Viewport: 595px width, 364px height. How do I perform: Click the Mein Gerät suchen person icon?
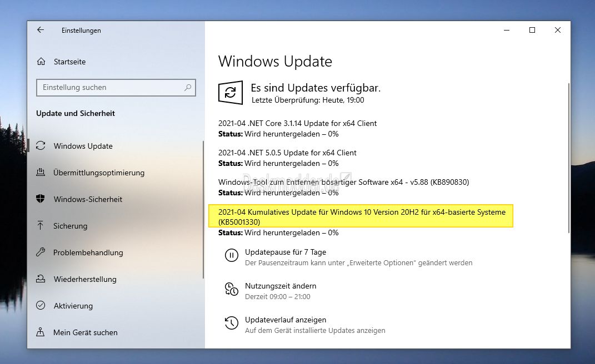[x=40, y=332]
